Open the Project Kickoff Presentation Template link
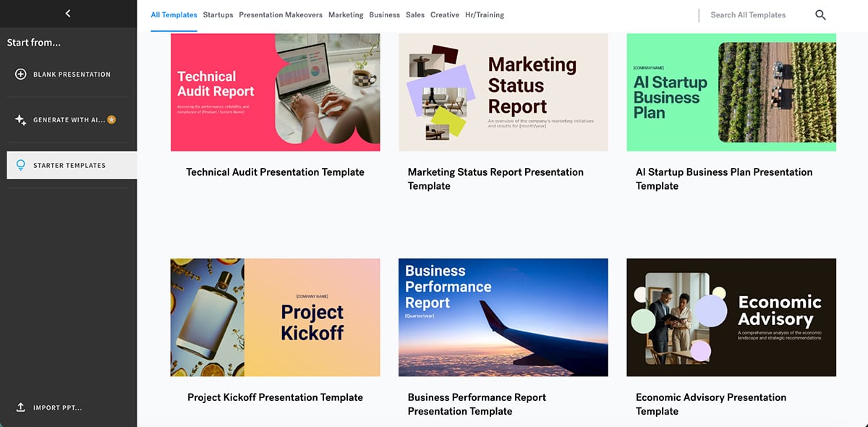 (275, 397)
